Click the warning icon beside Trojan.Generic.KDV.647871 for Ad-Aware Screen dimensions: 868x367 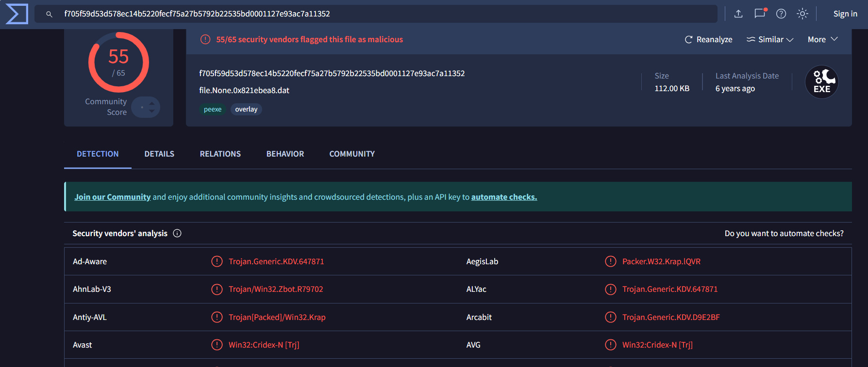[217, 261]
